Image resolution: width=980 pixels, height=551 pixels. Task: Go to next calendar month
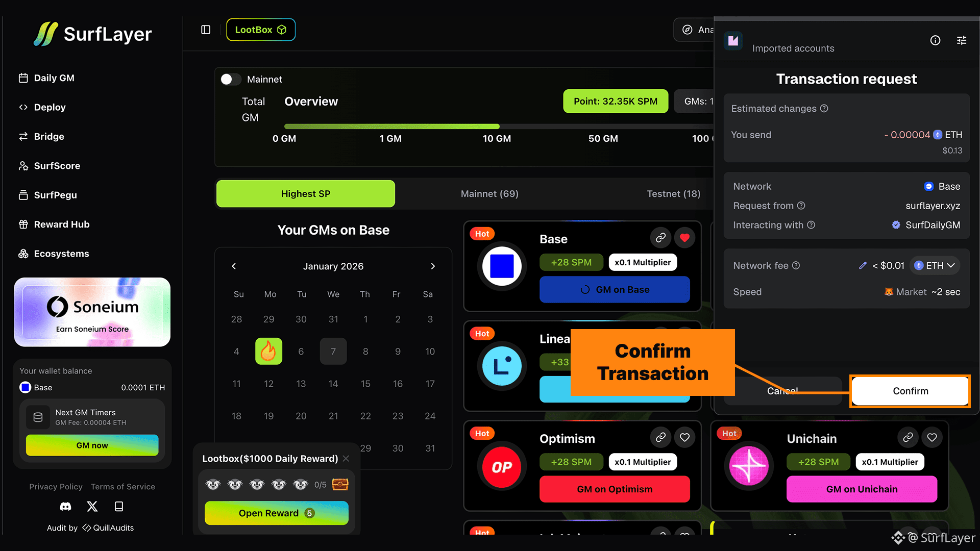pyautogui.click(x=433, y=266)
